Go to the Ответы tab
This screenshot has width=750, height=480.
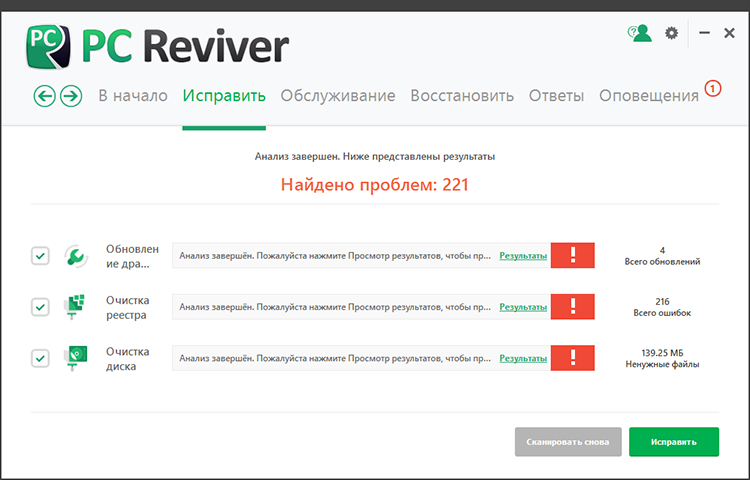coord(556,96)
